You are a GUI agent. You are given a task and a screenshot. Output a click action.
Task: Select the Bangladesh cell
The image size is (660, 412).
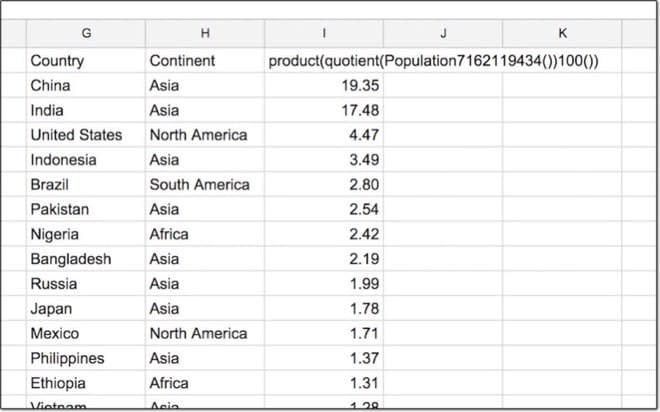[86, 259]
